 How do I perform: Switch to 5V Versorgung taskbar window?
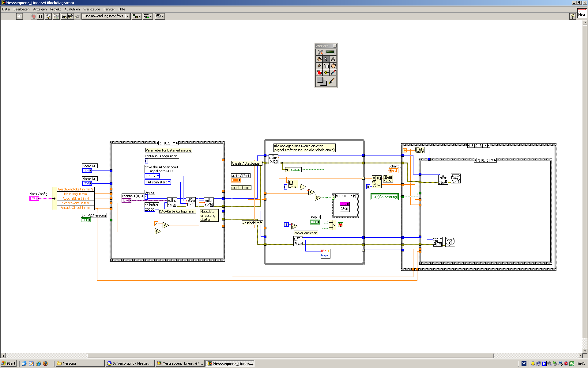[130, 363]
